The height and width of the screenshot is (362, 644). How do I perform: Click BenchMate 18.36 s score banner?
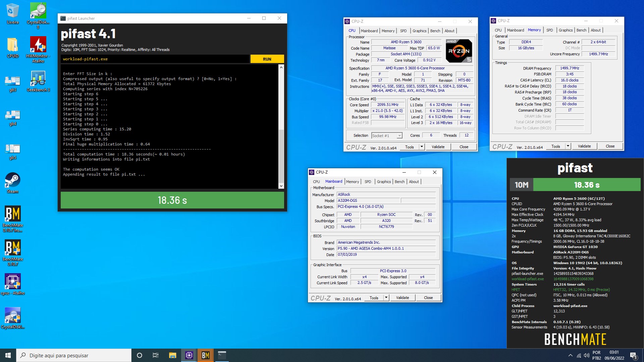click(587, 185)
